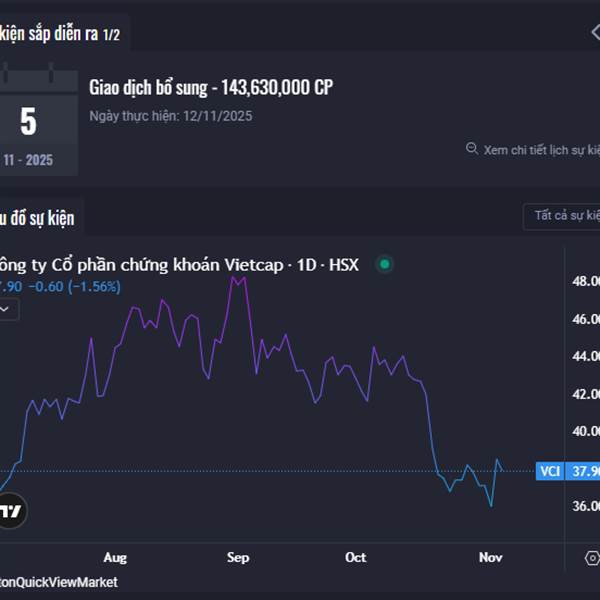Go to the previous event with the left chevron
Image resolution: width=600 pixels, height=600 pixels.
595,32
